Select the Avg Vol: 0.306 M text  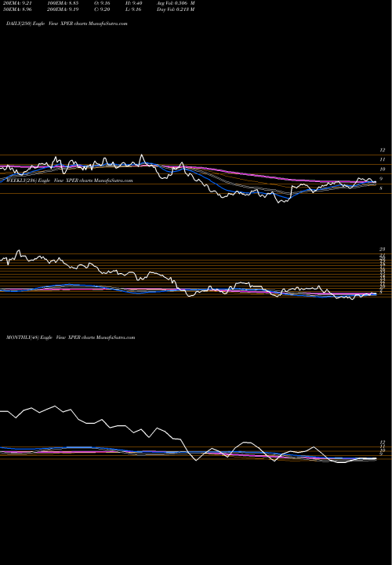(176, 3)
